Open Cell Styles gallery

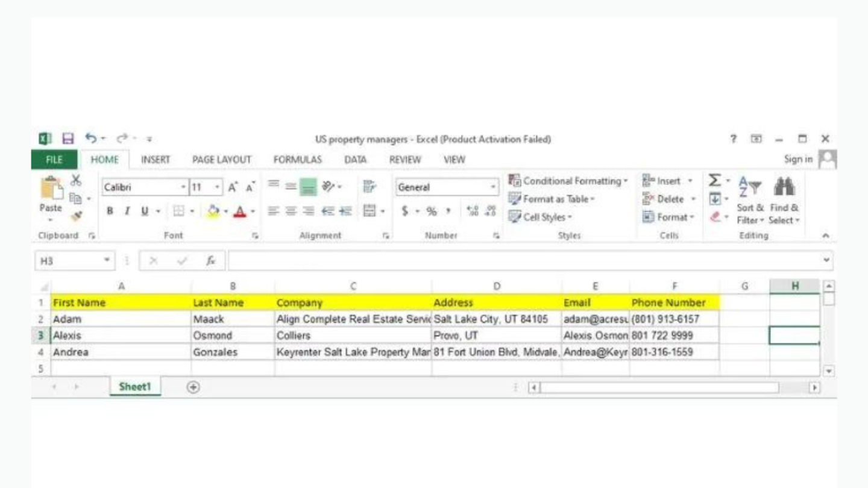point(540,217)
